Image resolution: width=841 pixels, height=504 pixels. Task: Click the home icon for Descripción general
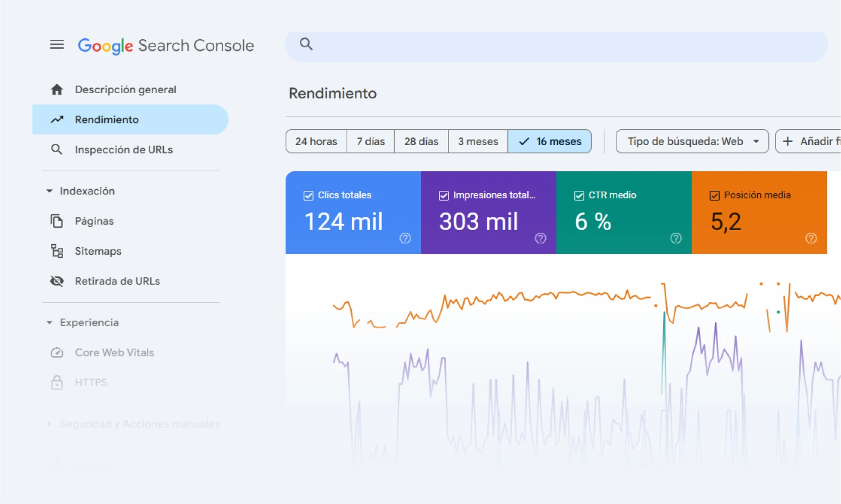point(57,90)
